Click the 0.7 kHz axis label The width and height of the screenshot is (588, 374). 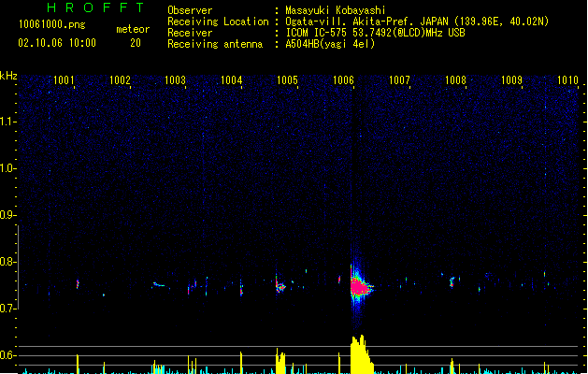pyautogui.click(x=7, y=309)
